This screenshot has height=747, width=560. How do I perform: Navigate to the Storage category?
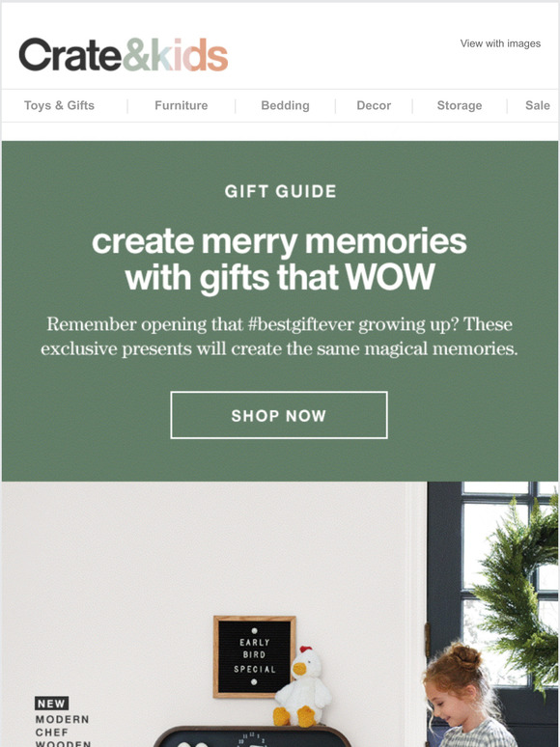[460, 105]
